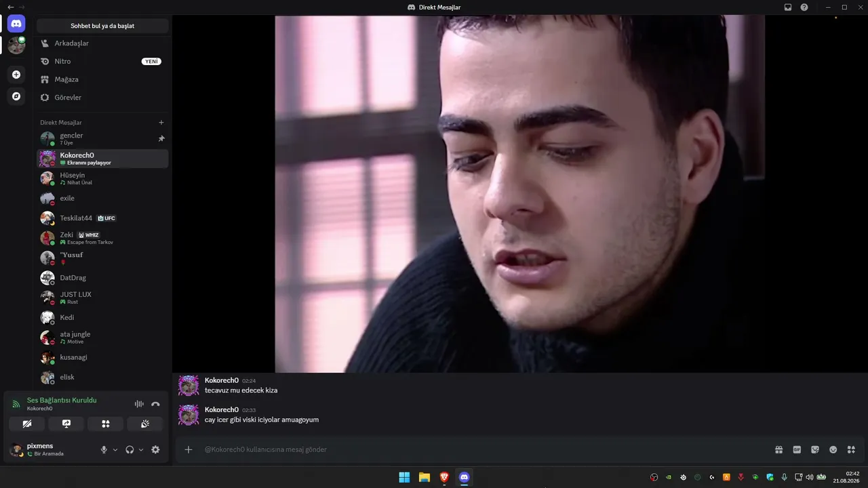The width and height of the screenshot is (868, 488).
Task: Expand microphone input options arrow
Action: [x=115, y=450]
